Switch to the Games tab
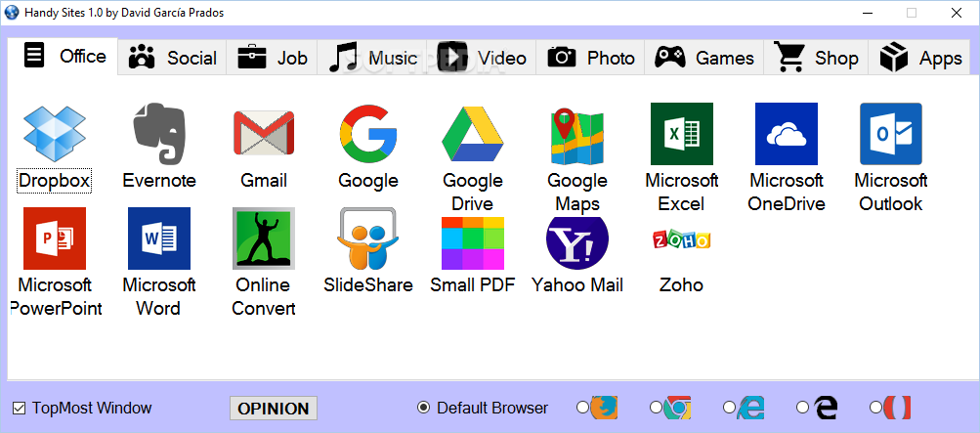This screenshot has width=980, height=433. tap(703, 58)
